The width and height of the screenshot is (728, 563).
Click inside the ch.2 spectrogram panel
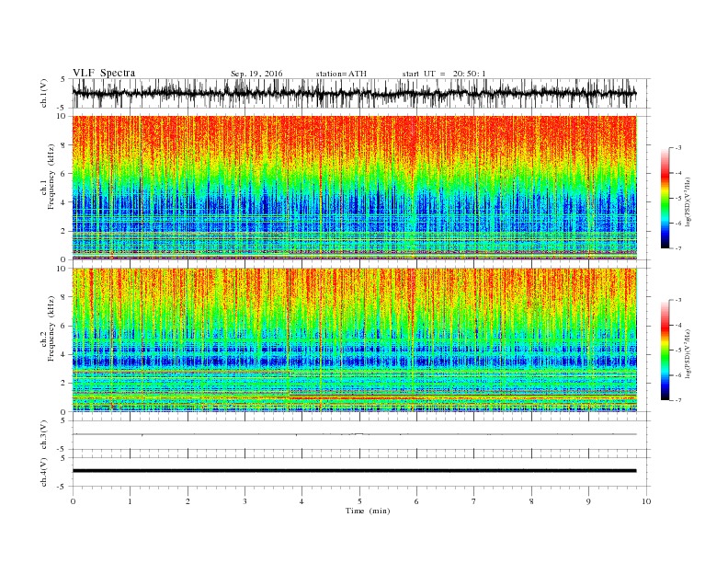click(x=355, y=339)
